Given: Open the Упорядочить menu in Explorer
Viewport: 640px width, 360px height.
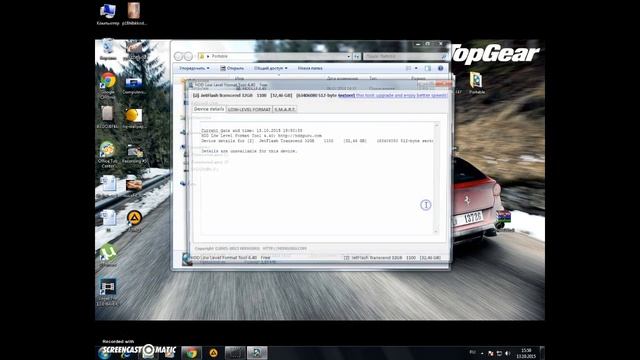Looking at the screenshot, I should coord(194,68).
